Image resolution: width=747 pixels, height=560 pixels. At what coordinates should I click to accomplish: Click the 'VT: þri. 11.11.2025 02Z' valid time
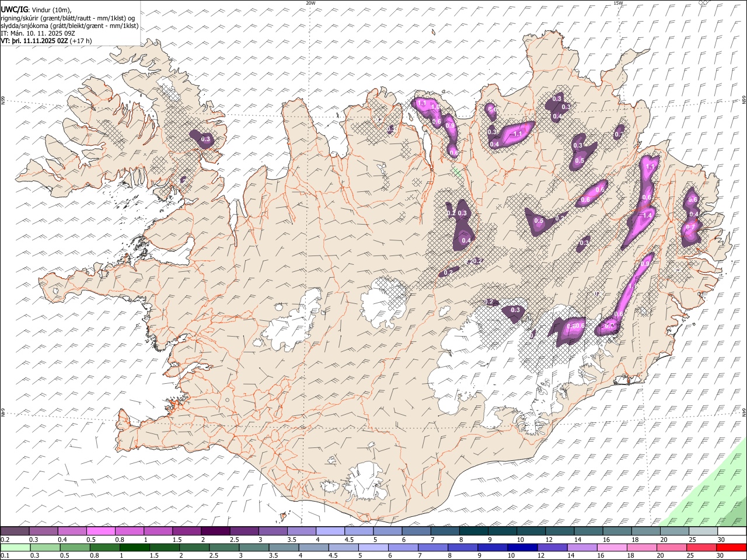[34, 41]
